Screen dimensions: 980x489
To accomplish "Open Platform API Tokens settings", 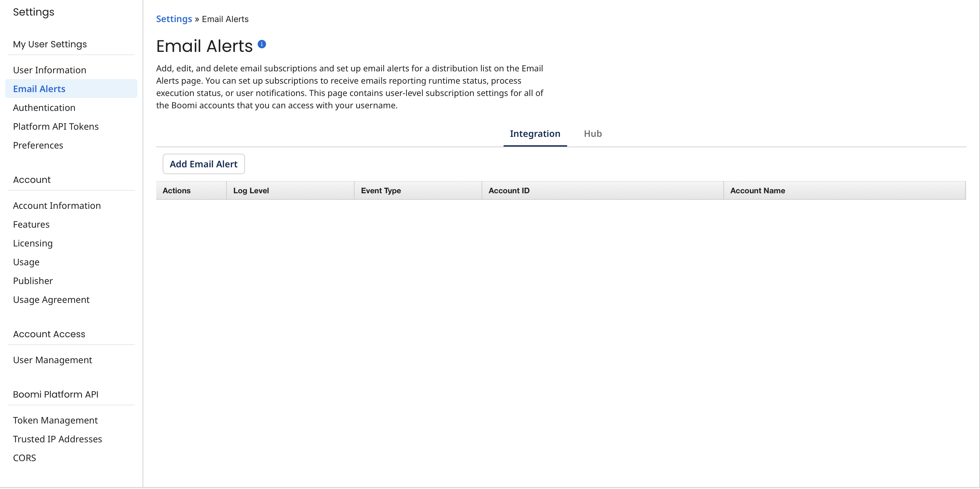I will coord(55,126).
